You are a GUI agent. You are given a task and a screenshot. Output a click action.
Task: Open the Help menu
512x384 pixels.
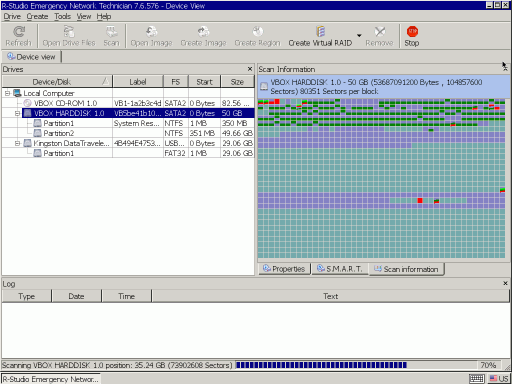[104, 16]
